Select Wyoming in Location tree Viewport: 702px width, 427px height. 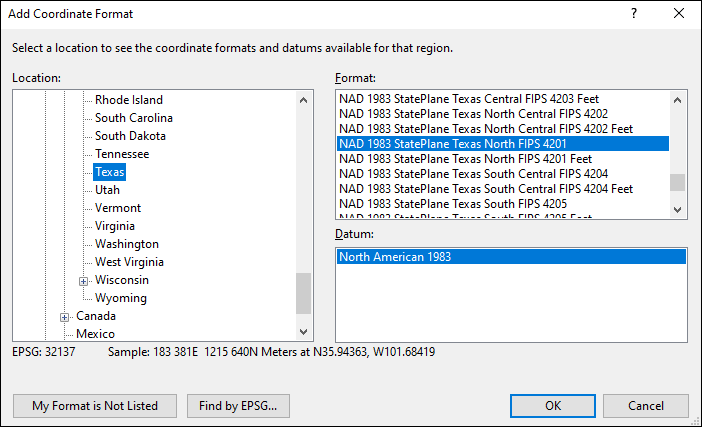[120, 298]
